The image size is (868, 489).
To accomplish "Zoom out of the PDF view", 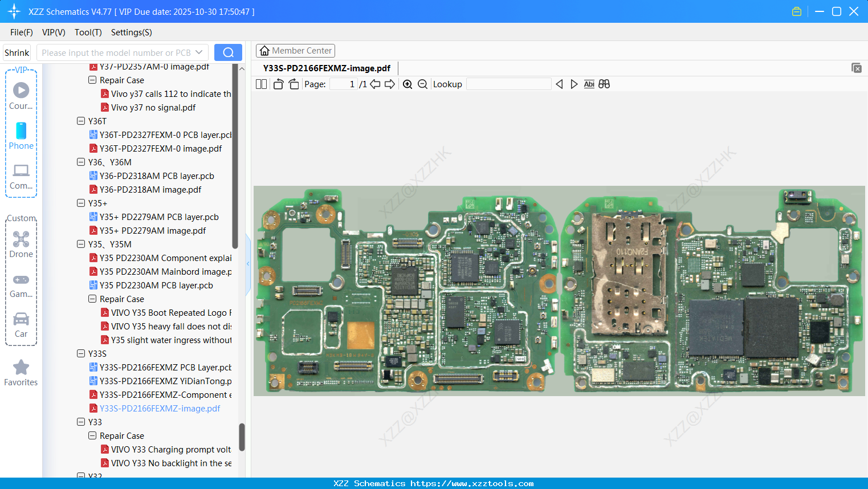I will (422, 84).
